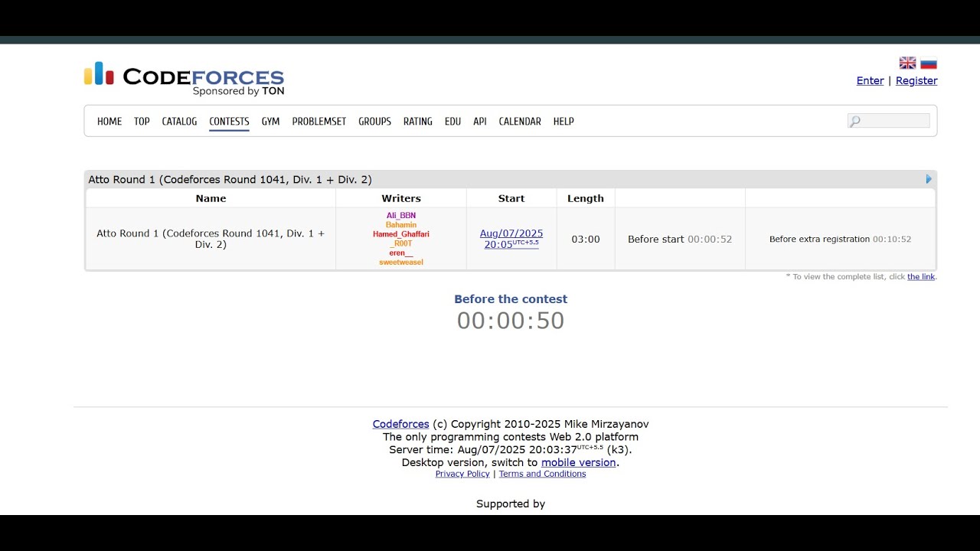This screenshot has height=551, width=980.
Task: Click the Start column header
Action: (x=511, y=198)
